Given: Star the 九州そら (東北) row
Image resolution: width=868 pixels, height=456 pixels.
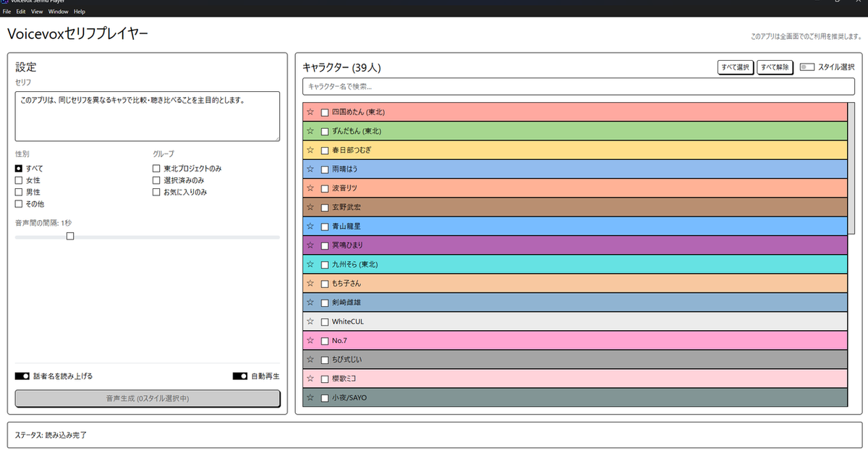Looking at the screenshot, I should (x=310, y=264).
